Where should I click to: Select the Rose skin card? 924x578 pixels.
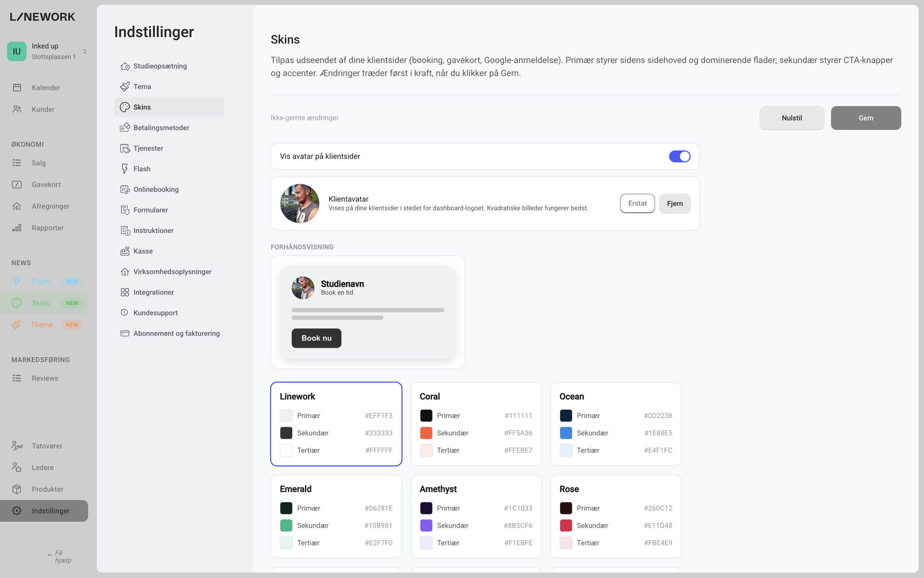[616, 516]
